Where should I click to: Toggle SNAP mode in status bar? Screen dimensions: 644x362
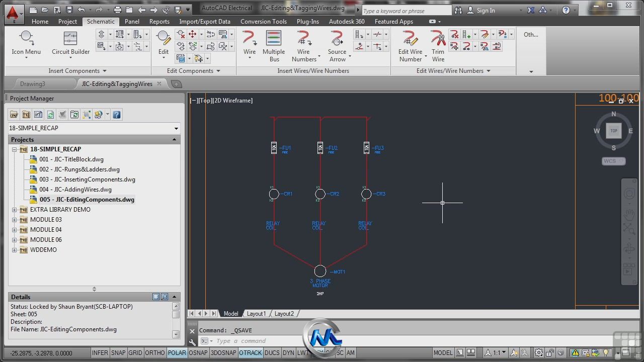(118, 353)
